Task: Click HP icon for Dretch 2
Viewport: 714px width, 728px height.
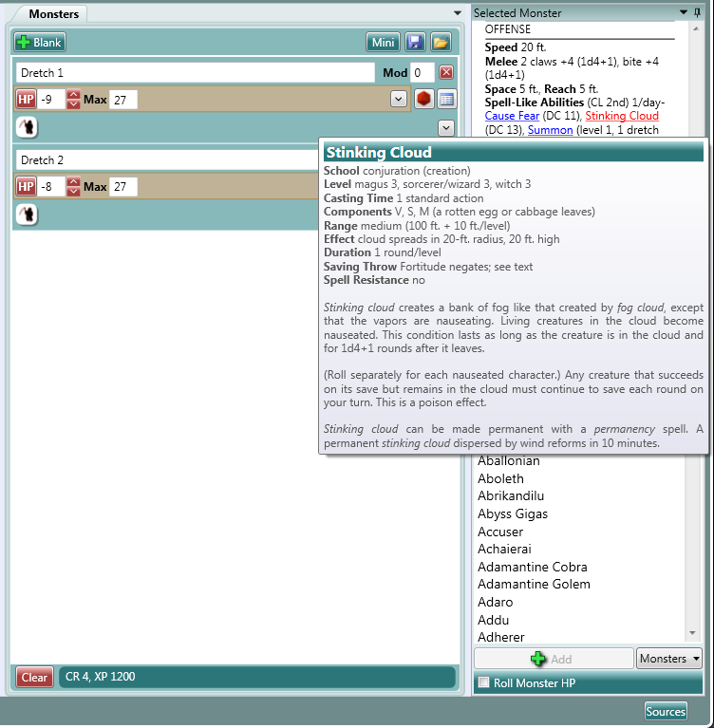Action: (x=26, y=187)
